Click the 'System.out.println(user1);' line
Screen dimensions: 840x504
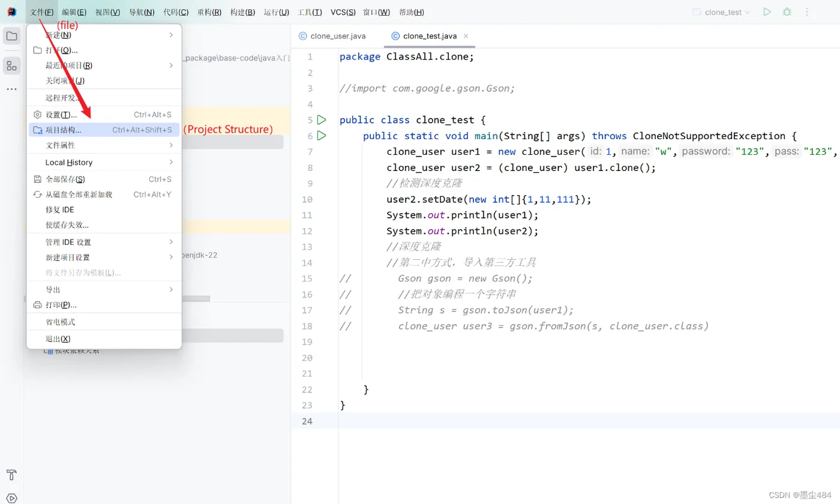coord(463,215)
